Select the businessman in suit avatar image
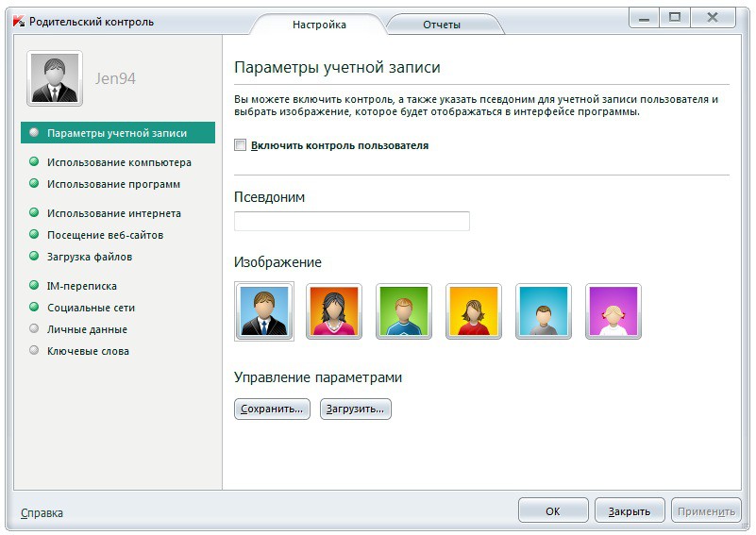 [x=264, y=311]
